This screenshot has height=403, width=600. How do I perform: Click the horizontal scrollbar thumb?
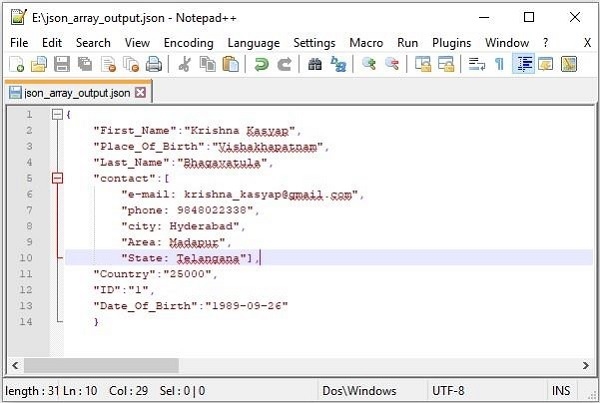click(101, 365)
